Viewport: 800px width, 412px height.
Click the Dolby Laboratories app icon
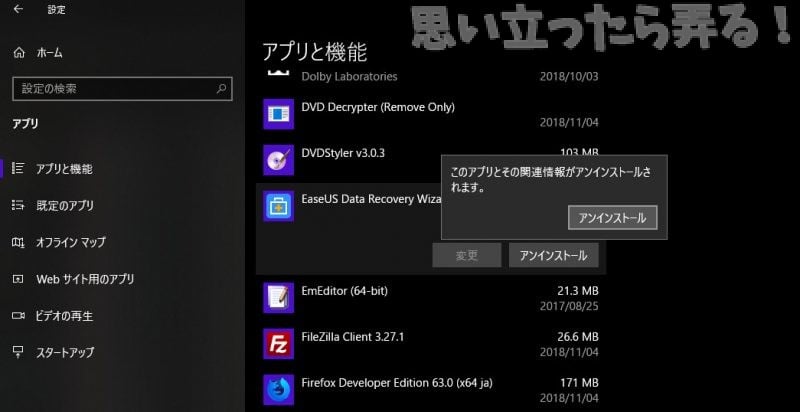pos(278,73)
